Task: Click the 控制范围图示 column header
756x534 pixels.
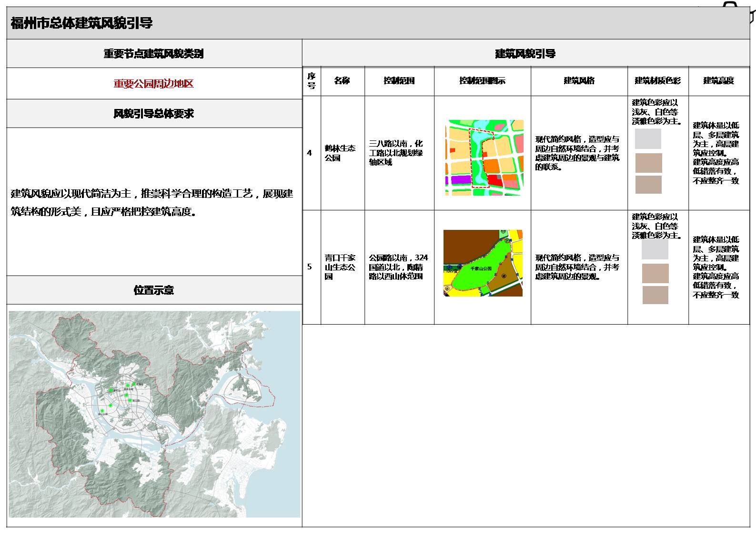Action: pos(482,81)
